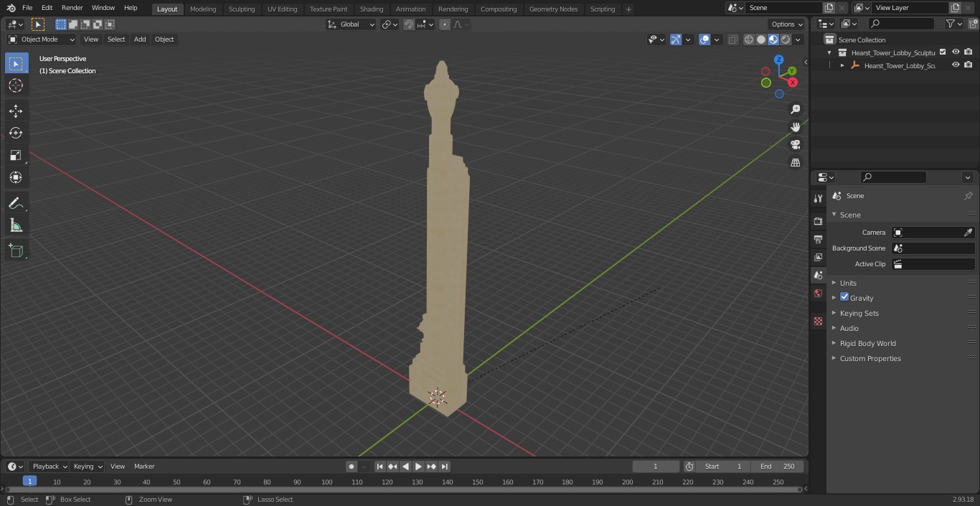This screenshot has width=980, height=506.
Task: Click the current frame number field
Action: pyautogui.click(x=656, y=467)
